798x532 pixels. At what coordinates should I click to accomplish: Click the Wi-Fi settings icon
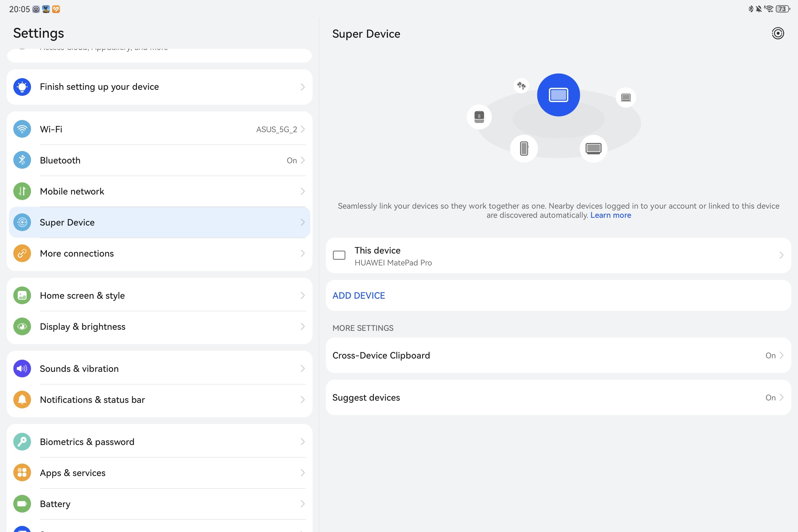pos(22,129)
